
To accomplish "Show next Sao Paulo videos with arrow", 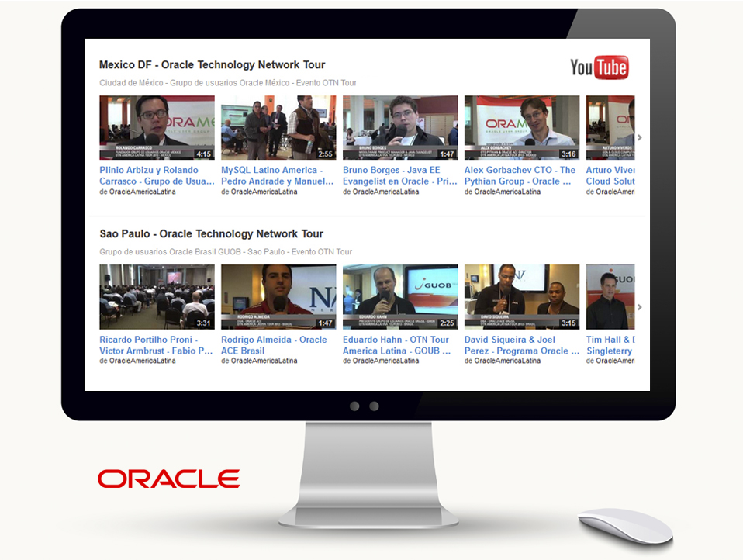I will pyautogui.click(x=640, y=307).
